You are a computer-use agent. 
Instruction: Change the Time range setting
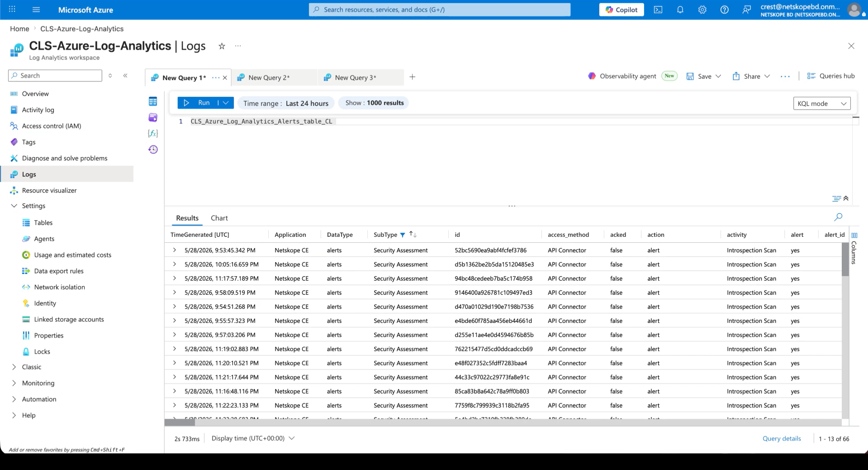coord(286,103)
